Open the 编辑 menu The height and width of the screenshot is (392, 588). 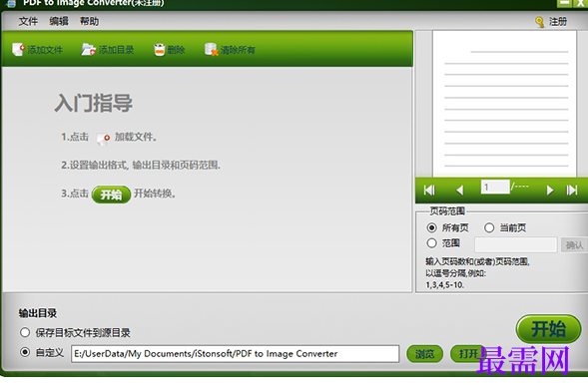click(59, 21)
